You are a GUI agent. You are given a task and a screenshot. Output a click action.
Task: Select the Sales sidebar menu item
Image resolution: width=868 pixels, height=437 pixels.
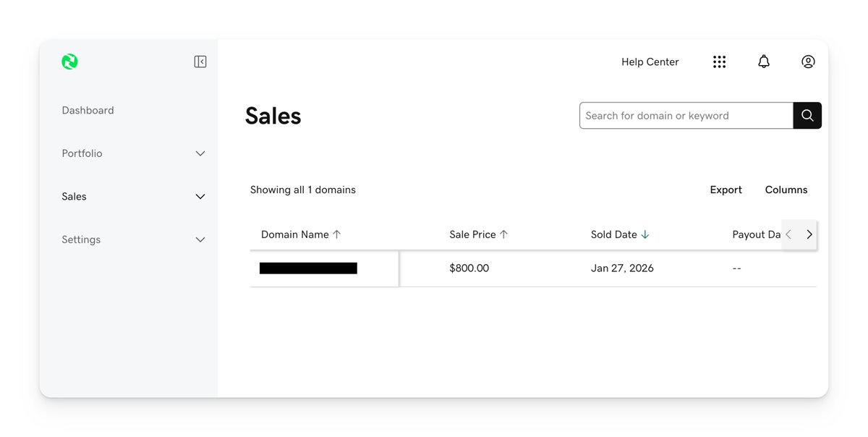point(74,197)
